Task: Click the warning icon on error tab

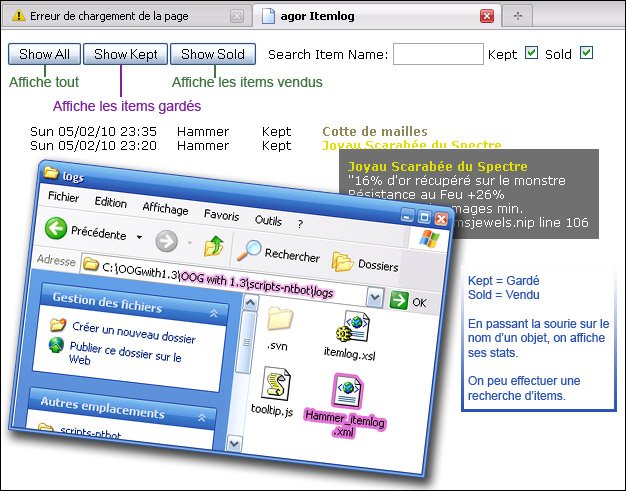Action: (x=18, y=16)
